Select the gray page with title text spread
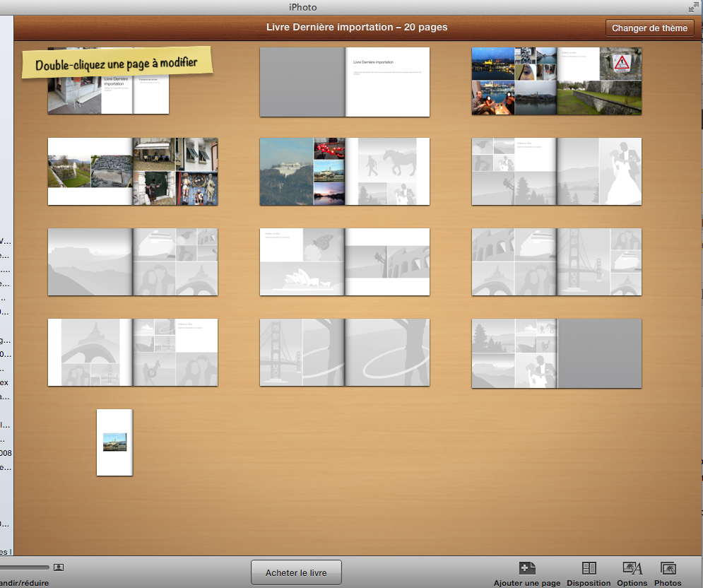The image size is (703, 588). 345,82
